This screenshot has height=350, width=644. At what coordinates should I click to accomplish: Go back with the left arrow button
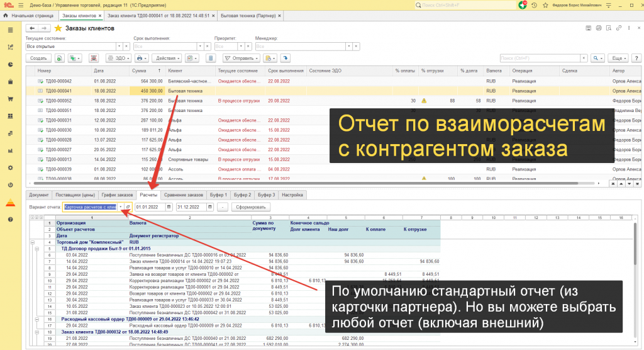pos(32,28)
